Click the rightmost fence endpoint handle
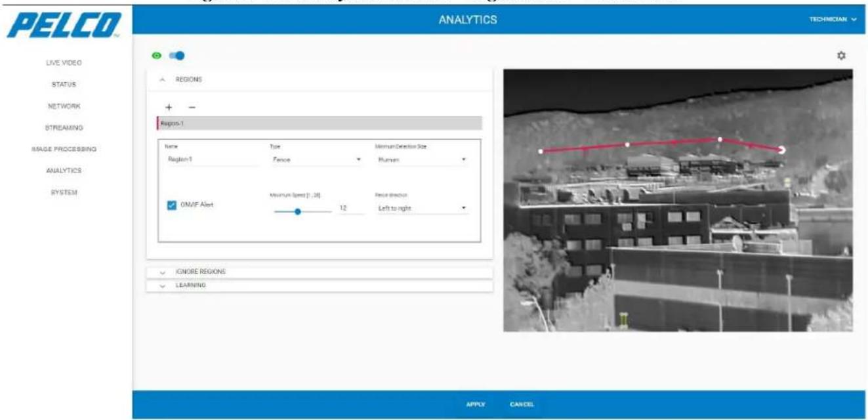The height and width of the screenshot is (420, 868). tap(782, 150)
